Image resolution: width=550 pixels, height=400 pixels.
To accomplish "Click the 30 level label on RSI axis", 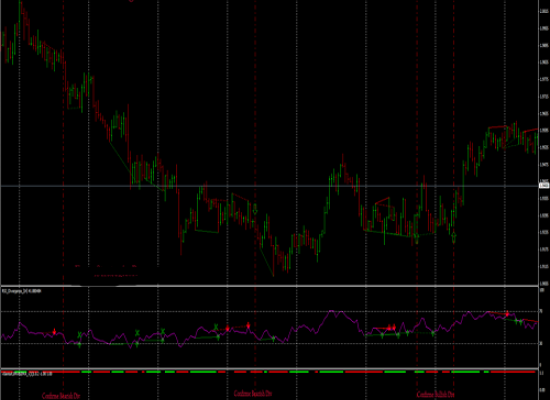I will coord(541,344).
